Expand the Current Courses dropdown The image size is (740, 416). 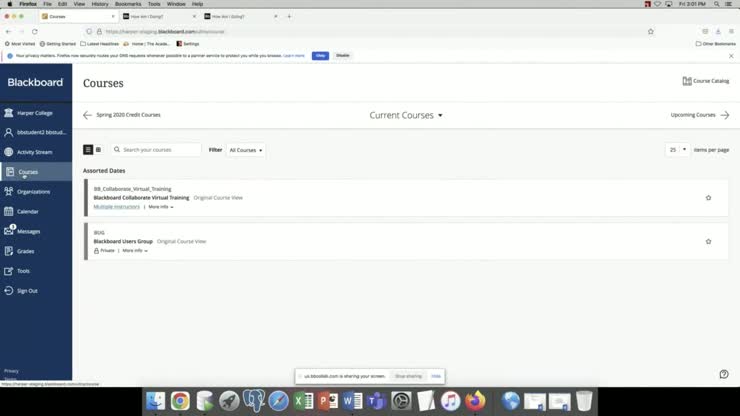406,115
